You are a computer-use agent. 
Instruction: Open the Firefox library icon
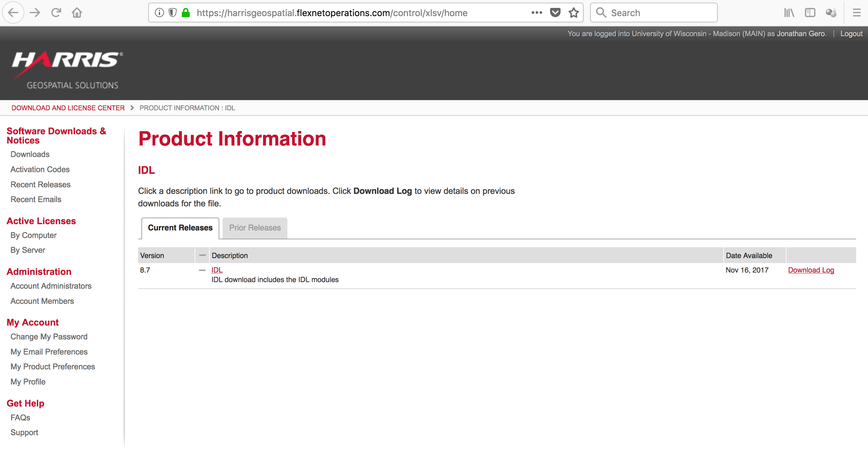point(789,13)
